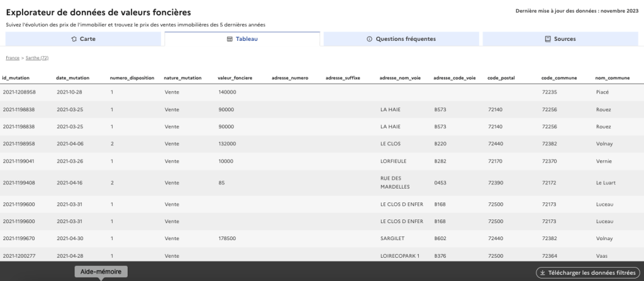This screenshot has height=281, width=644.
Task: Click the date 2021-04-06
Action: pos(70,144)
